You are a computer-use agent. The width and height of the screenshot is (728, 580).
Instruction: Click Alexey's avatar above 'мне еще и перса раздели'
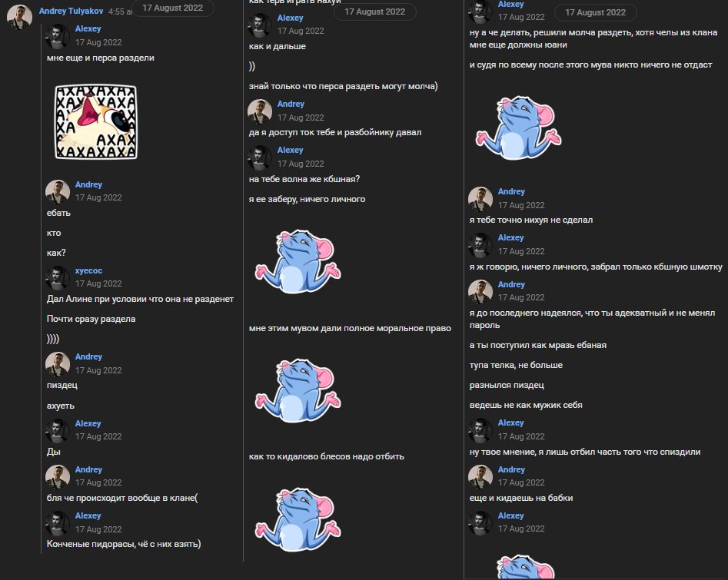(x=58, y=36)
